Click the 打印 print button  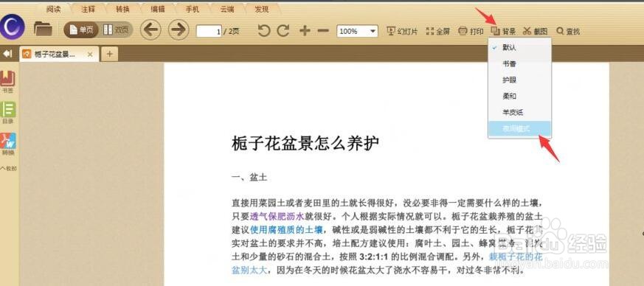(x=471, y=31)
